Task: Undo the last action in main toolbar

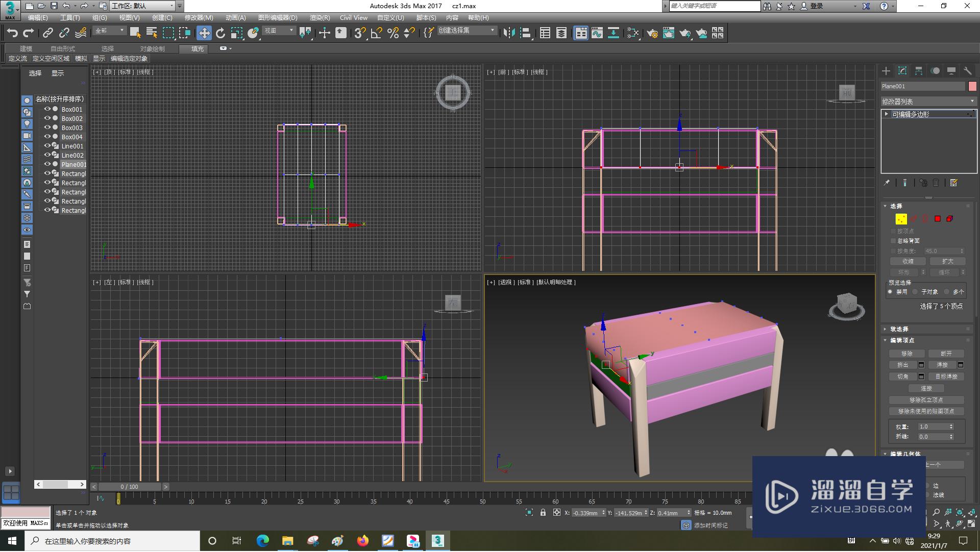Action: [12, 33]
